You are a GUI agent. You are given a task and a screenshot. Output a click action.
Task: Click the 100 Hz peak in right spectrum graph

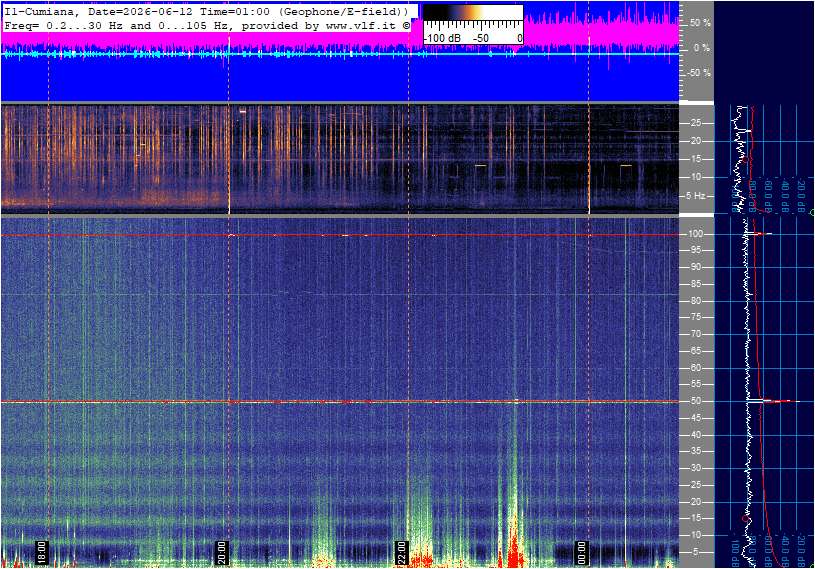point(759,234)
